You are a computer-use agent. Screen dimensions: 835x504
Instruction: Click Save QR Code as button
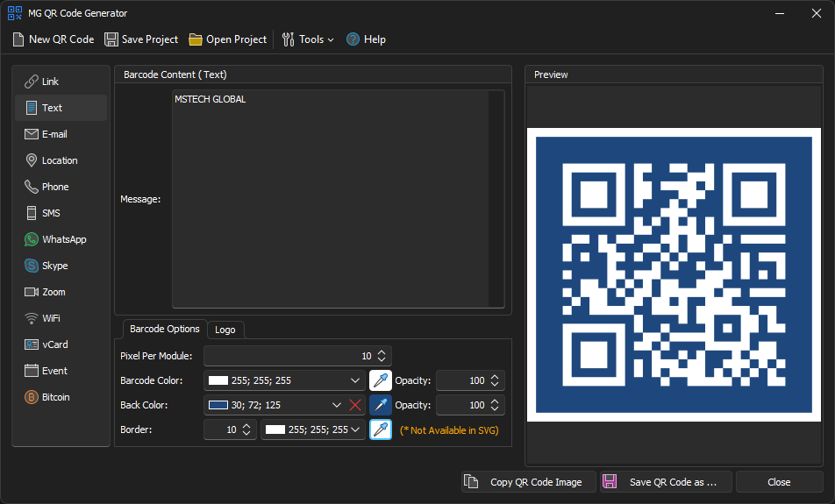[666, 482]
